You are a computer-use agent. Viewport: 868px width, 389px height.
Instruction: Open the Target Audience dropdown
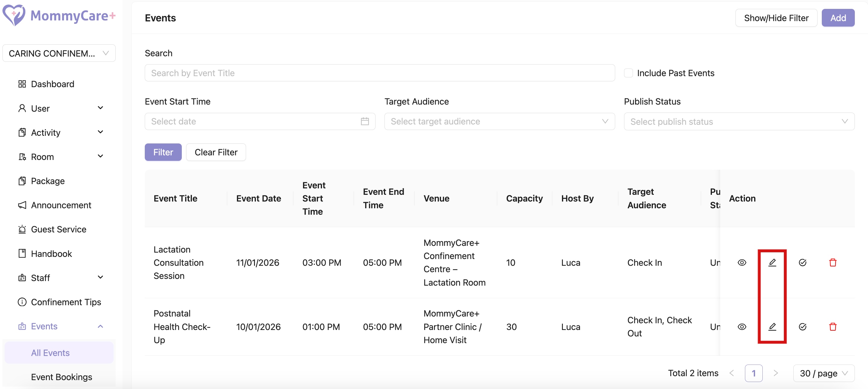[499, 121]
